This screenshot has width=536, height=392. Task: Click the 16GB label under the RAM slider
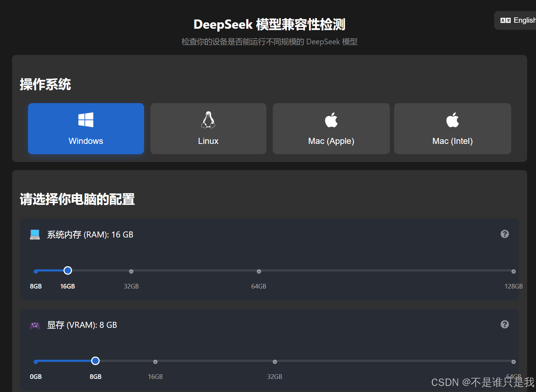tap(68, 286)
